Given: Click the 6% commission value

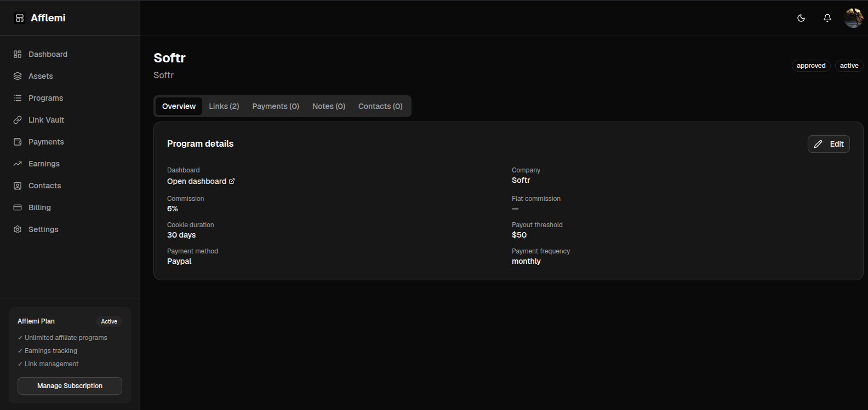Looking at the screenshot, I should [x=173, y=209].
